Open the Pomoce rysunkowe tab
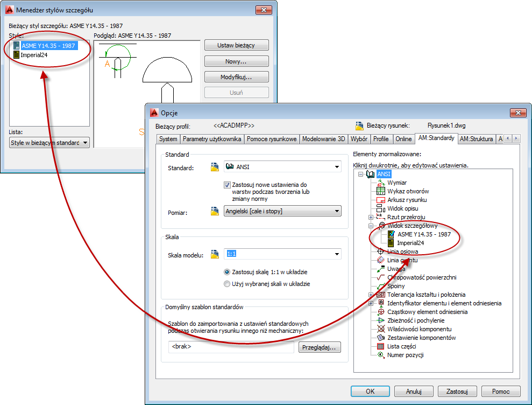The width and height of the screenshot is (532, 405). click(x=272, y=139)
